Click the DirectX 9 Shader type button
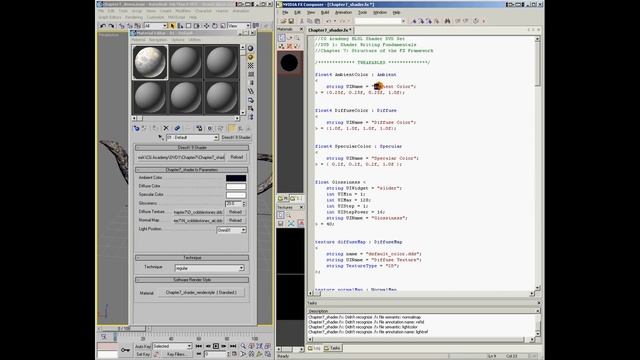 click(236, 138)
